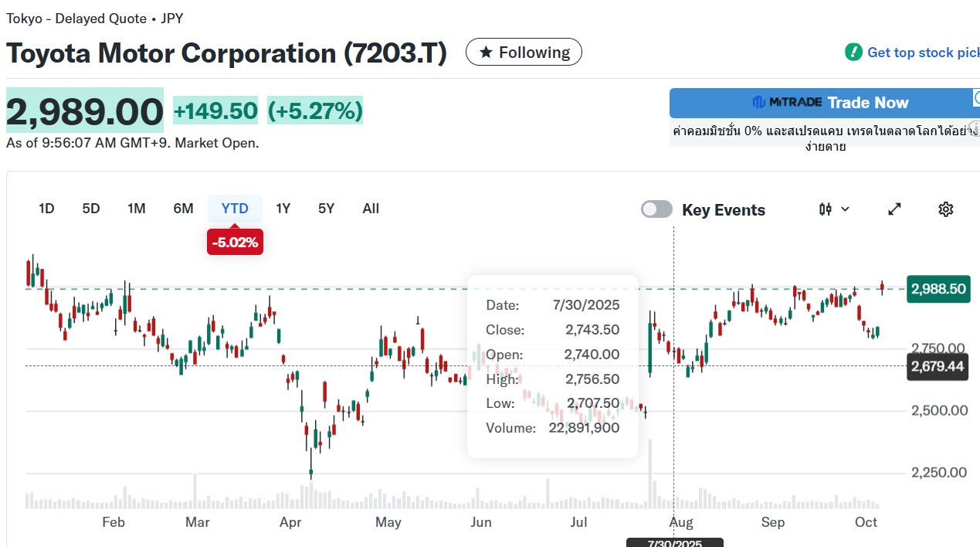Open the chart settings gear
The height and width of the screenshot is (547, 980).
945,209
